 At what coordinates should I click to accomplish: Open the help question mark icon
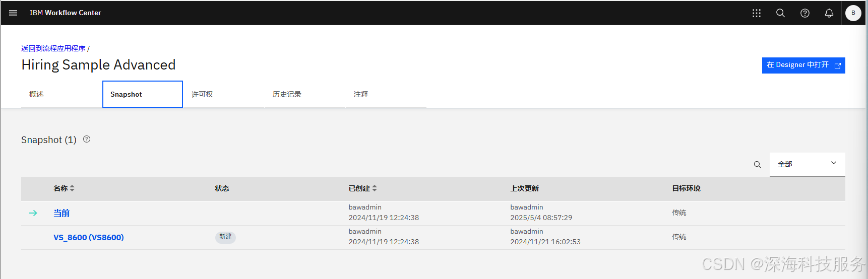pyautogui.click(x=805, y=13)
